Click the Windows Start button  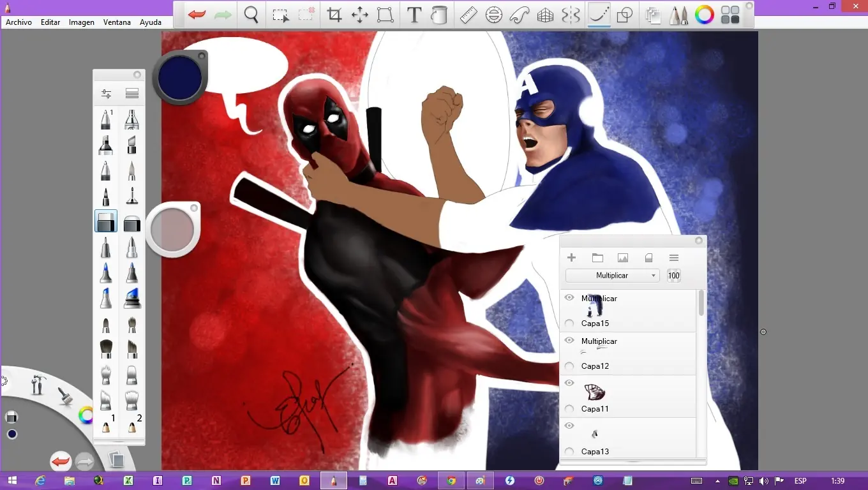pos(13,480)
